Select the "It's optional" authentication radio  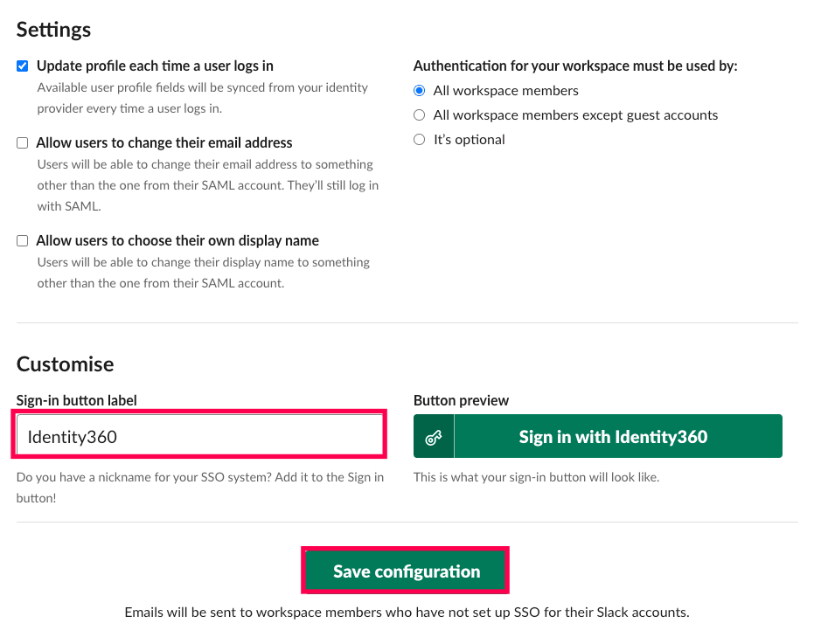click(x=420, y=140)
